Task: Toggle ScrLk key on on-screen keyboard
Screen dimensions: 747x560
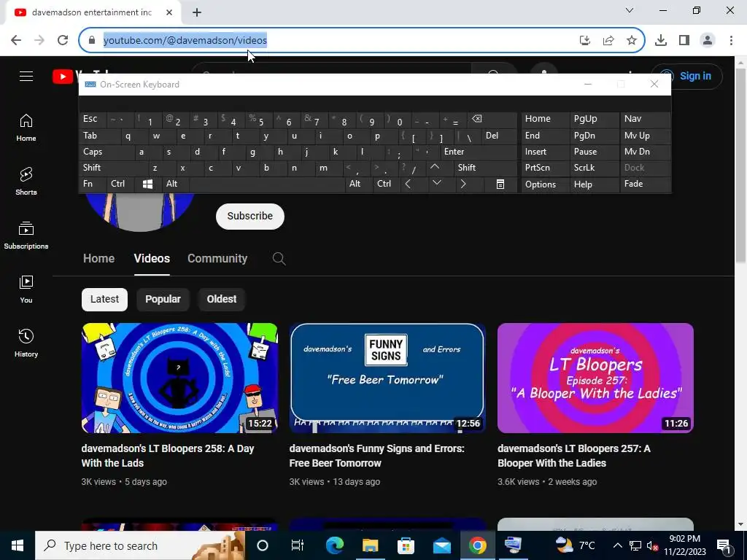Action: 594,168
